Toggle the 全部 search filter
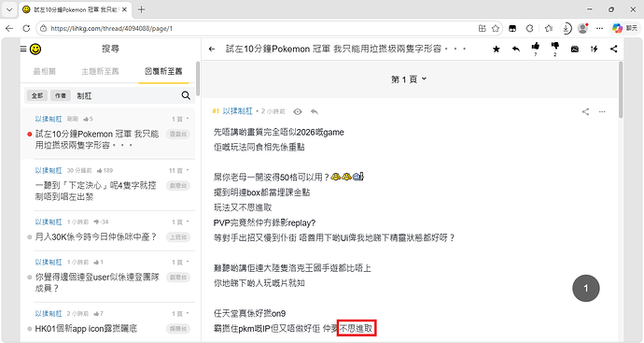This screenshot has width=644, height=343. (x=37, y=95)
